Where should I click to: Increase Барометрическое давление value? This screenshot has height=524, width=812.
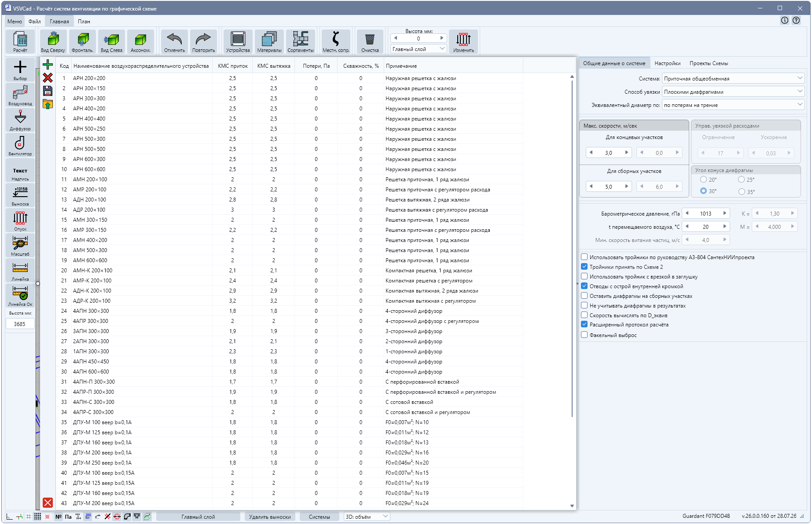[x=724, y=213]
